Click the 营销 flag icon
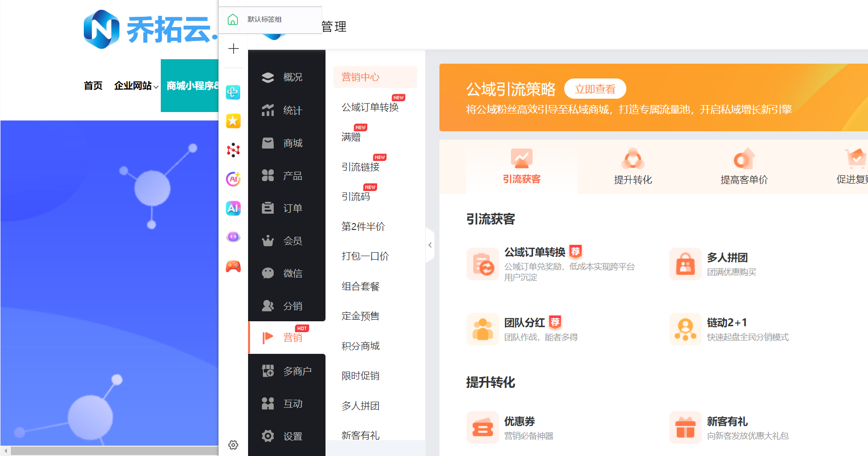The width and height of the screenshot is (868, 456). click(x=268, y=338)
